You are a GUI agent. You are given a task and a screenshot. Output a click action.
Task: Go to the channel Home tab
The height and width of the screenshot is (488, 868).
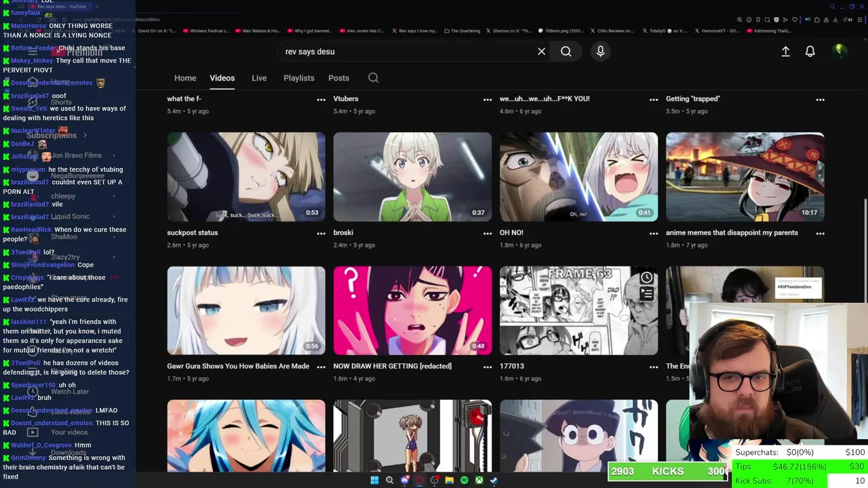(x=185, y=78)
